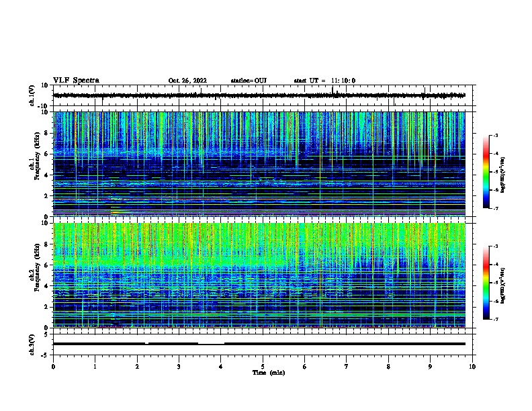
Task: Click the '-7' label on ch.2 color scale
Action: click(495, 319)
